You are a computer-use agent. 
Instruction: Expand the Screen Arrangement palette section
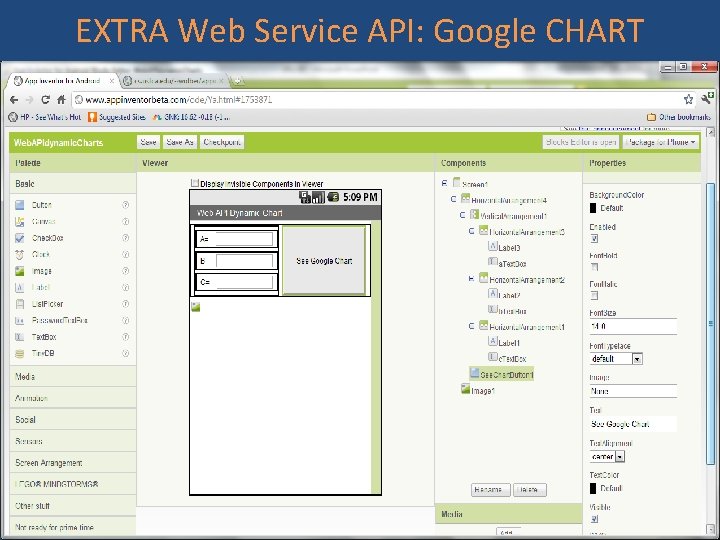point(73,463)
